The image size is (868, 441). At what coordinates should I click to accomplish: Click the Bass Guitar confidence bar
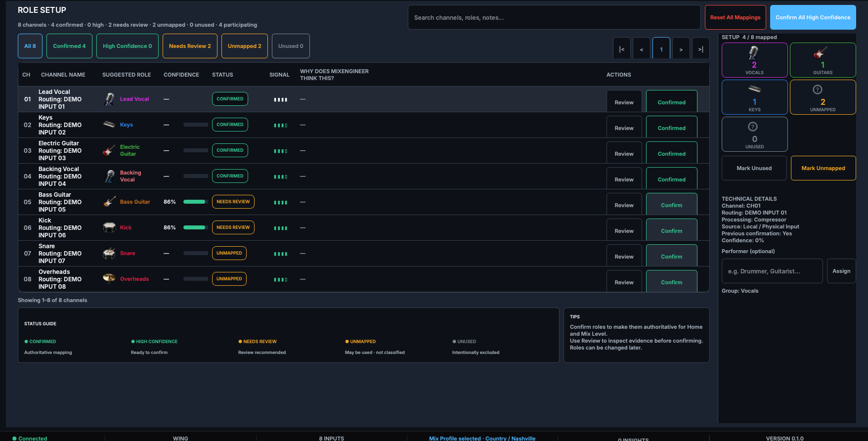(196, 202)
